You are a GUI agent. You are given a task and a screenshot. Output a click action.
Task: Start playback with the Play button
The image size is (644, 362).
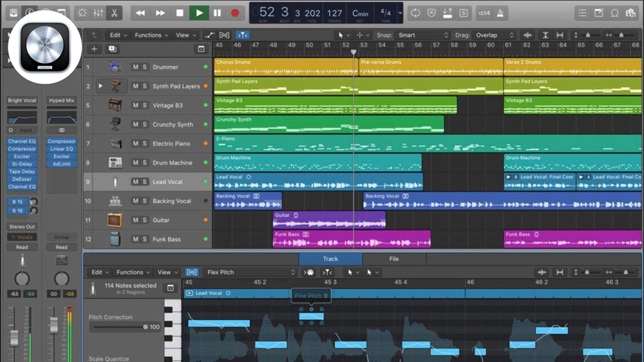199,13
